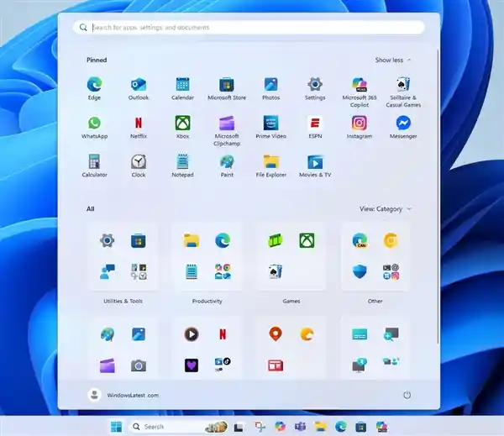Open the pinned Settings gear
Image resolution: width=504 pixels, height=436 pixels.
pyautogui.click(x=315, y=89)
